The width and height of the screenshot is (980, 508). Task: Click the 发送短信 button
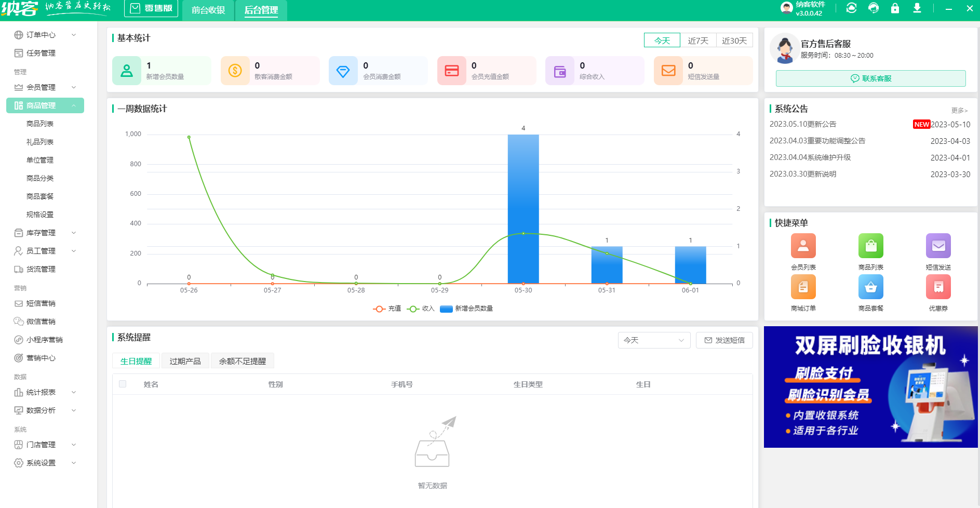(x=724, y=340)
